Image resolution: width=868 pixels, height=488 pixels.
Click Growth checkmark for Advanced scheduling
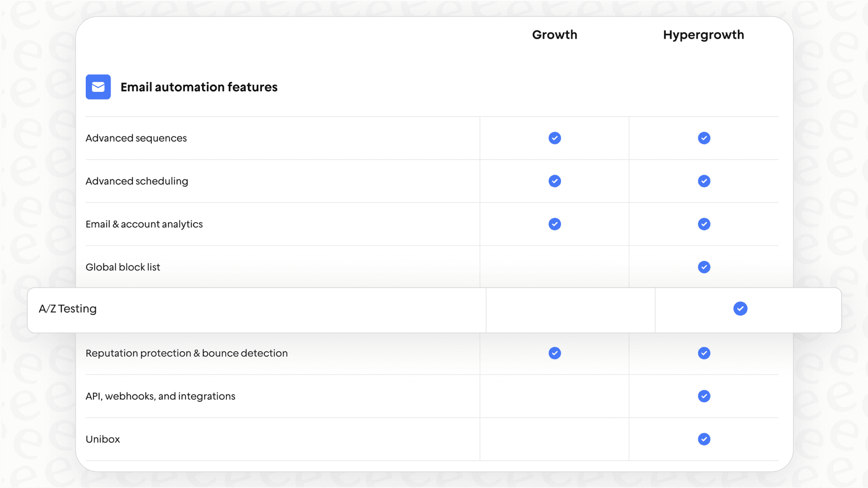[x=554, y=181]
